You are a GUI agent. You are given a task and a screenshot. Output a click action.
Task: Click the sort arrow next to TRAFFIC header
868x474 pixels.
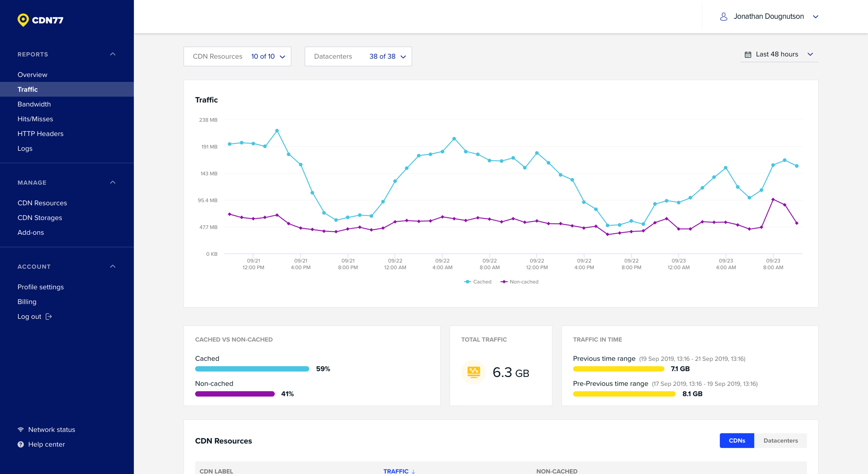[x=414, y=471]
